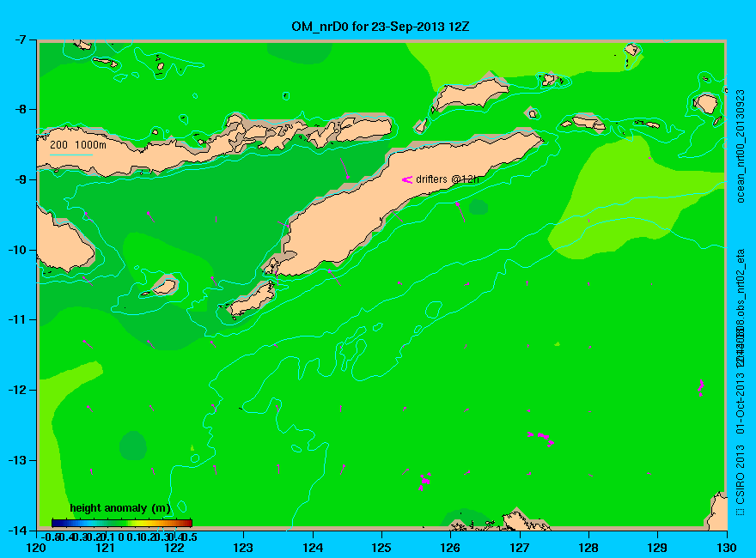756x558 pixels.
Task: Click the longitude tick label 127
Action: click(519, 548)
